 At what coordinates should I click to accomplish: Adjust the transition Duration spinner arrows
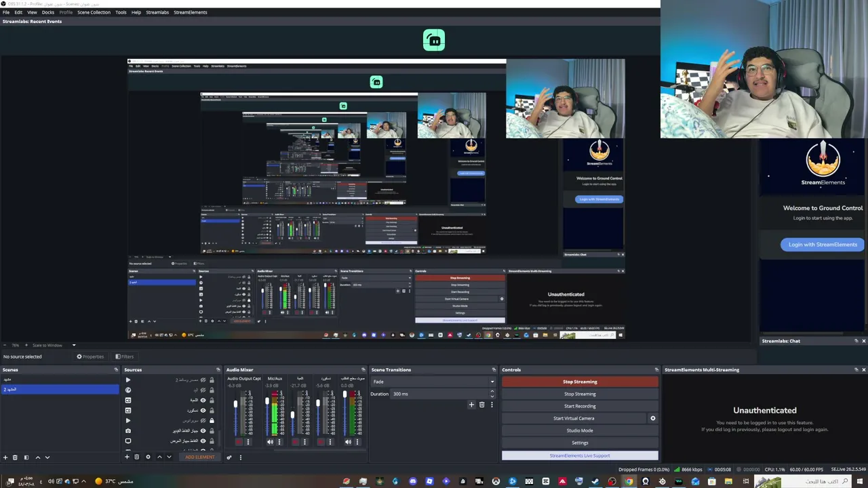click(492, 394)
